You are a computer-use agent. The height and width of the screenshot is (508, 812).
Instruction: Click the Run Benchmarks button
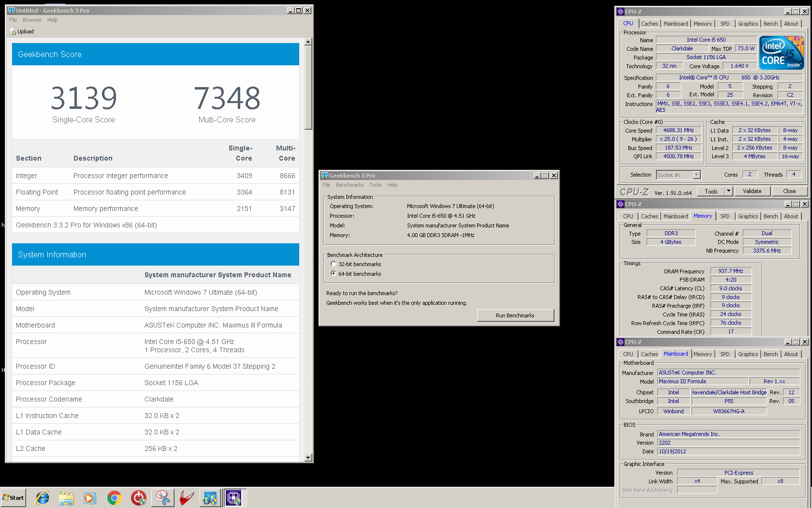pyautogui.click(x=515, y=315)
